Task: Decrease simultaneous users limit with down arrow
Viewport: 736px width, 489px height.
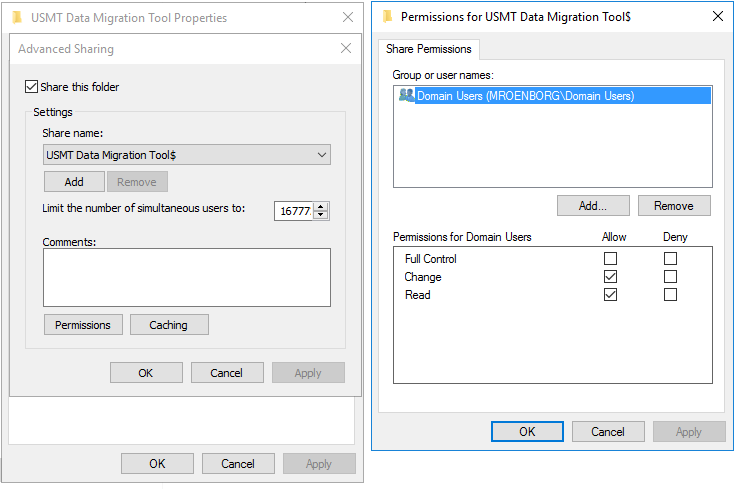Action: point(321,215)
